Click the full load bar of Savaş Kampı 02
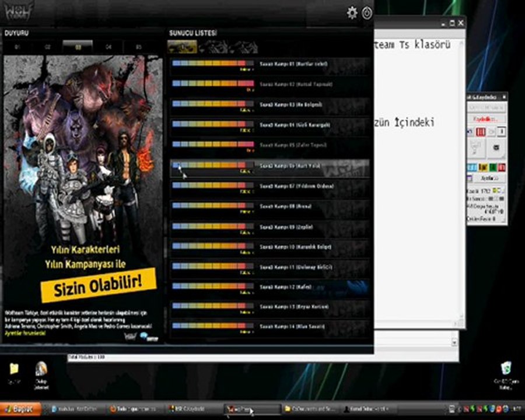Image resolution: width=525 pixels, height=420 pixels. [213, 83]
